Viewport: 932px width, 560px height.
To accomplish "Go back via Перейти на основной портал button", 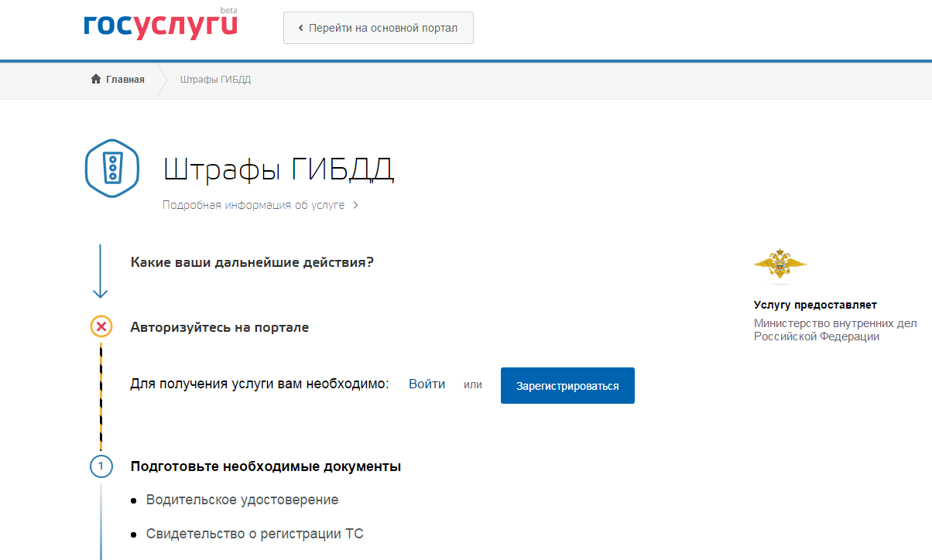I will pyautogui.click(x=379, y=28).
